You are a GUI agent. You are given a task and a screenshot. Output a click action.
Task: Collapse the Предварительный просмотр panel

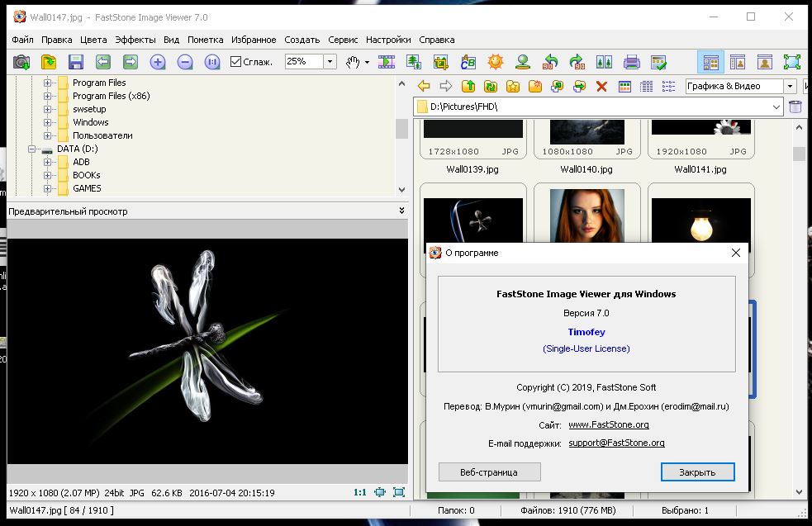[401, 211]
